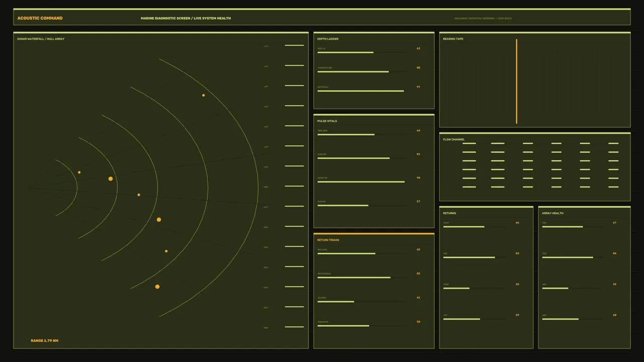The image size is (644, 362).
Task: Click the Array Health value 43
Action: (x=614, y=284)
